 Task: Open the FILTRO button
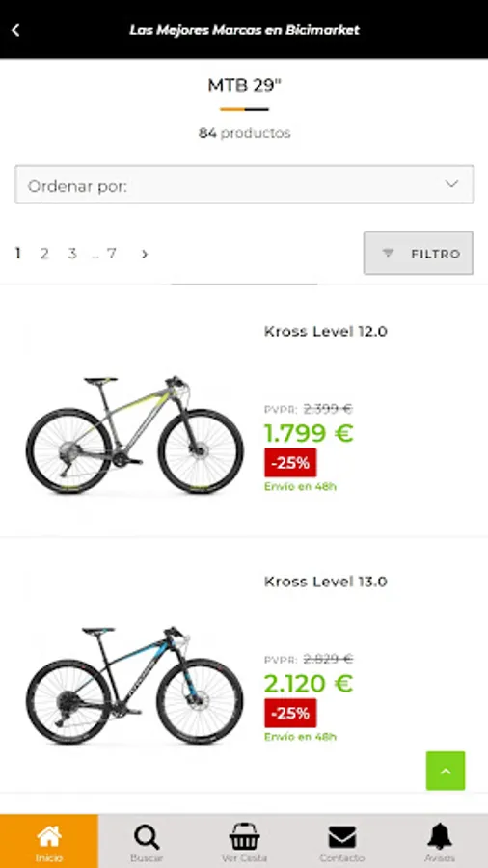coord(419,253)
